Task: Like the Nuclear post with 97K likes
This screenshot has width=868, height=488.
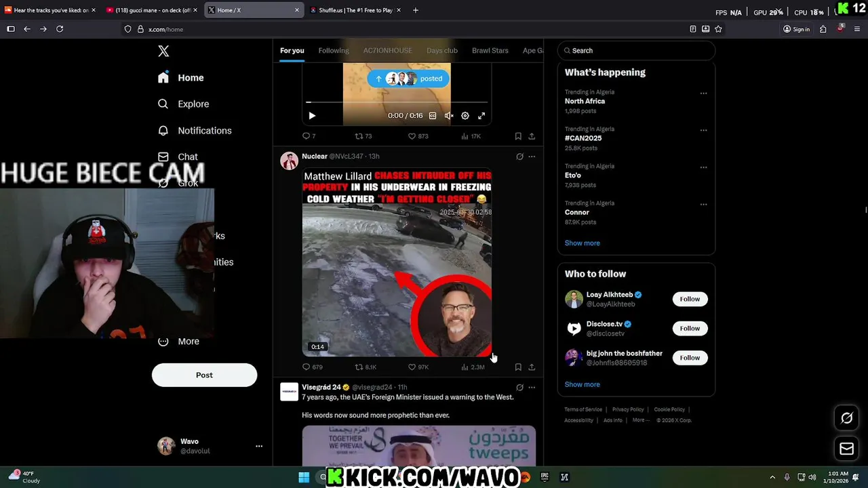Action: [418, 367]
